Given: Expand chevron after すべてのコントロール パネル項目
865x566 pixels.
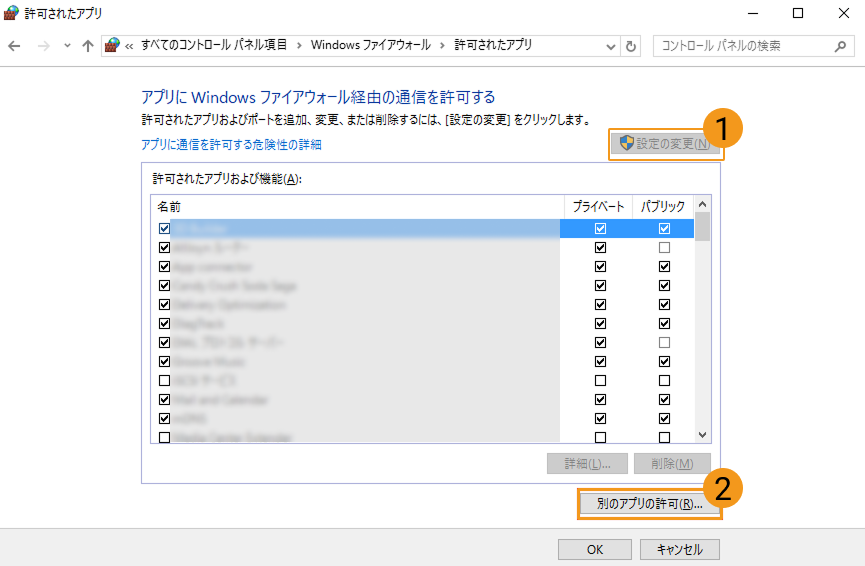Looking at the screenshot, I should [x=299, y=46].
